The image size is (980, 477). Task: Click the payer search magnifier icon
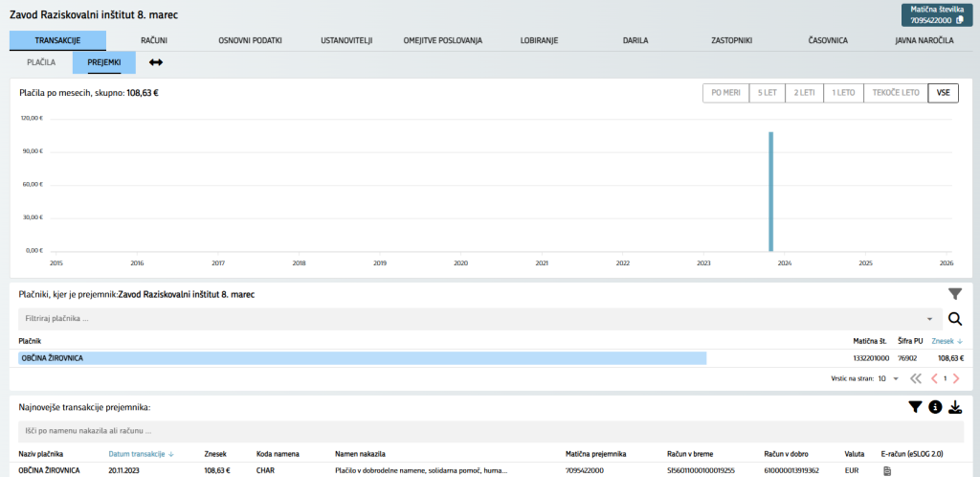[954, 319]
